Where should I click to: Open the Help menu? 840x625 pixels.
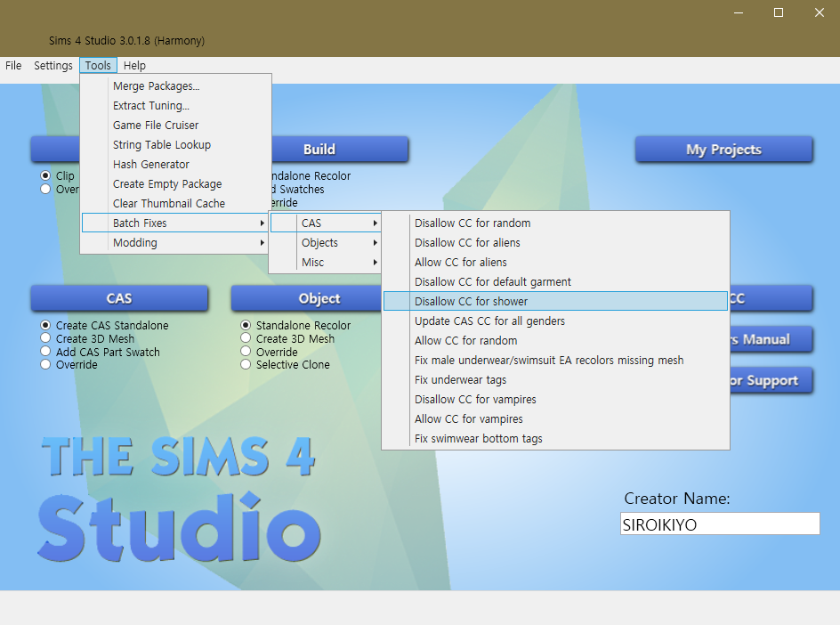134,65
